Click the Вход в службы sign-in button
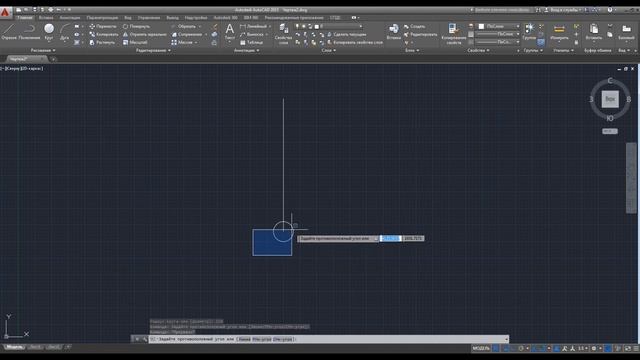The width and height of the screenshot is (640, 360). coord(562,10)
